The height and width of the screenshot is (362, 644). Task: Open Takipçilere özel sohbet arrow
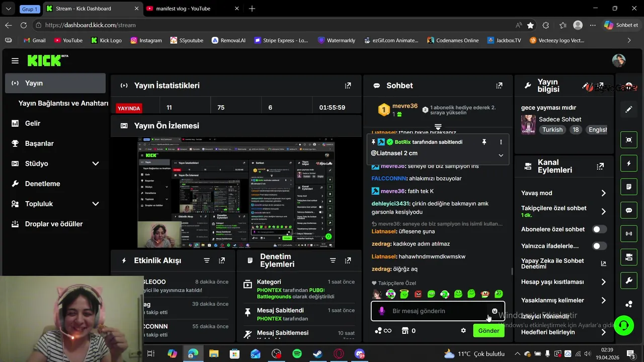(x=603, y=211)
